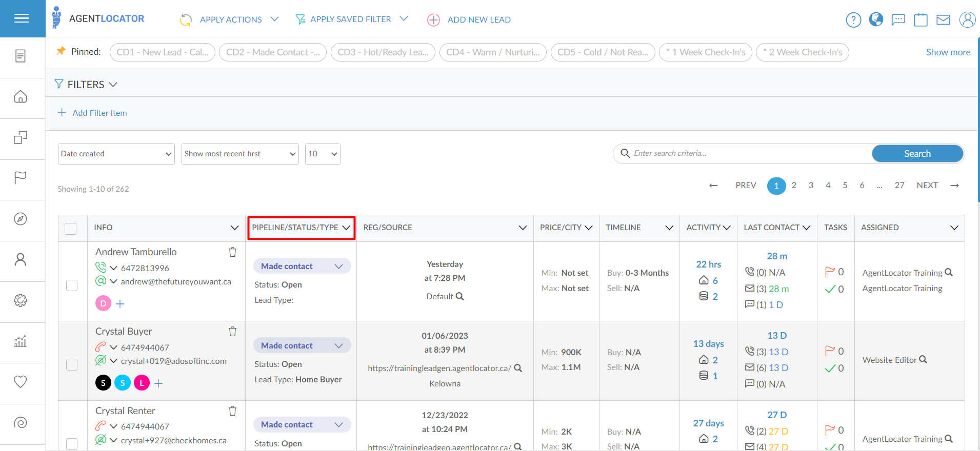Viewport: 980px width, 451px height.
Task: Open the person icon in sidebar
Action: [x=21, y=259]
